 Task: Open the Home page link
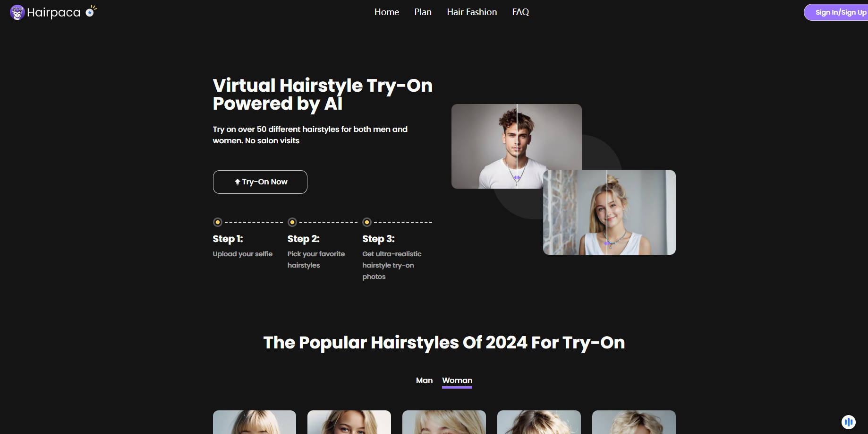pos(387,12)
